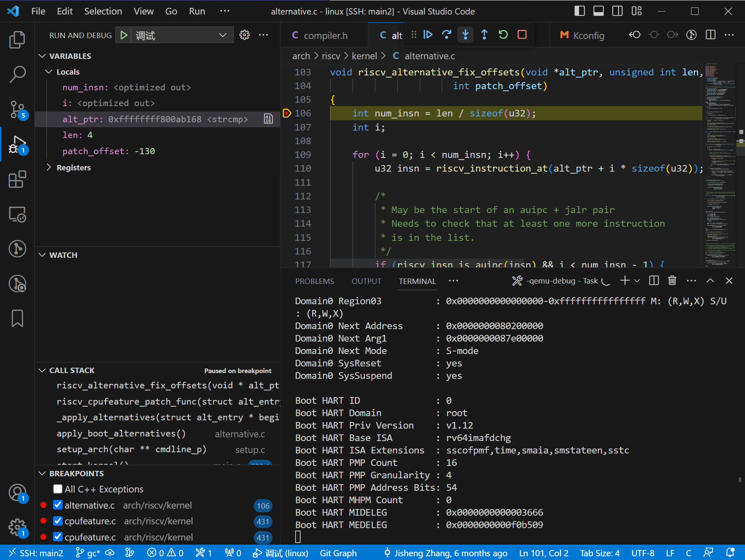The image size is (745, 560).
Task: Disable the alternative.c breakpoint checkbox
Action: point(58,505)
